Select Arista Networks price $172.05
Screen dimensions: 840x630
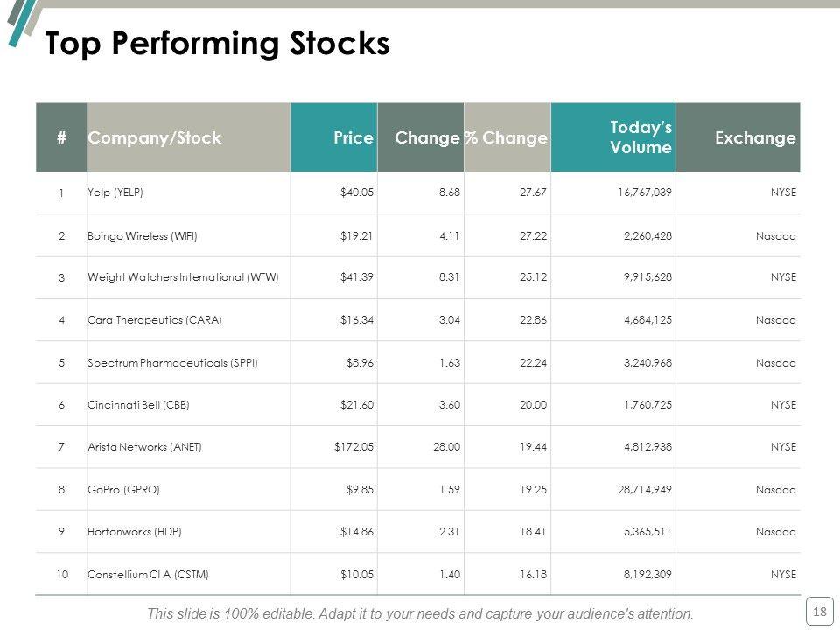point(353,447)
